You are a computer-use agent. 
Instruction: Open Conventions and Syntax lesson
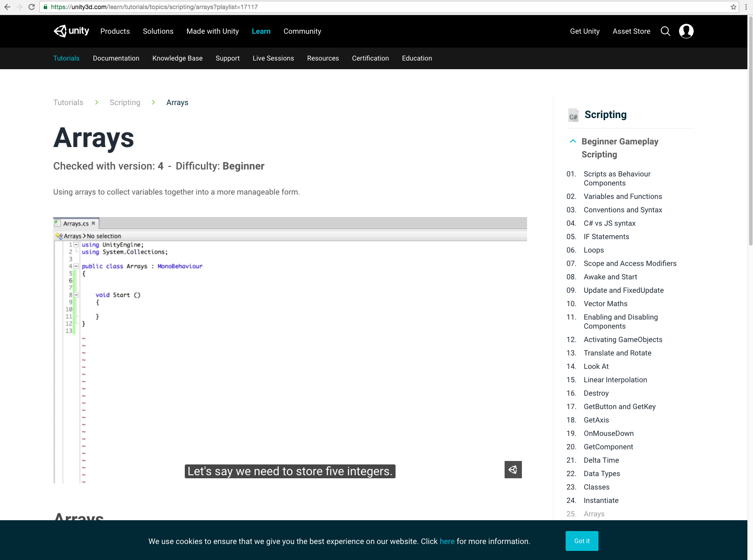point(623,210)
